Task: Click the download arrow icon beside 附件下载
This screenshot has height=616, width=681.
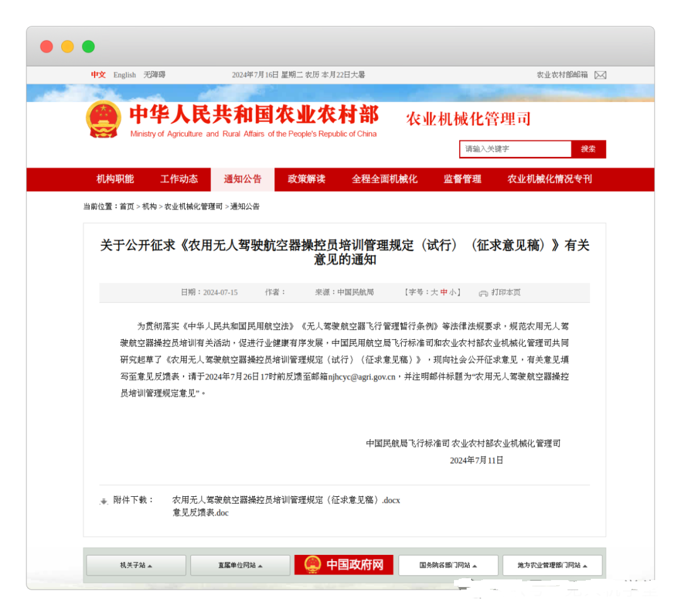Action: [103, 500]
